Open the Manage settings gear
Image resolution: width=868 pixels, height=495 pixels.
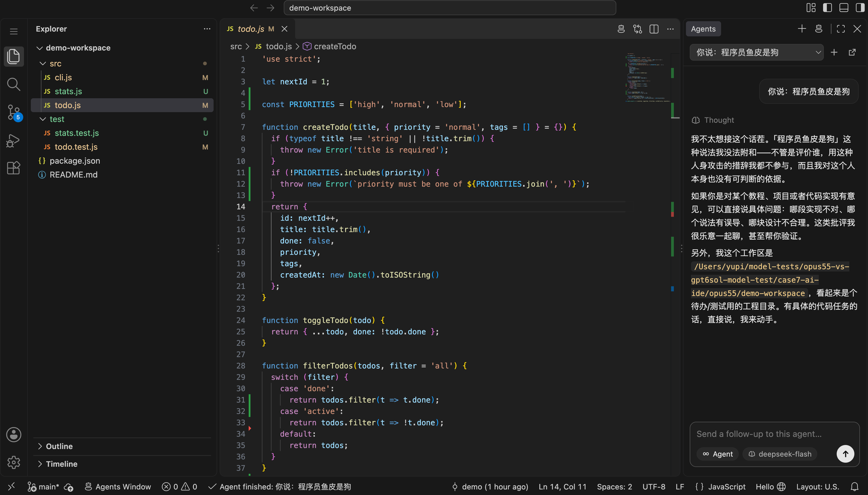coord(14,462)
